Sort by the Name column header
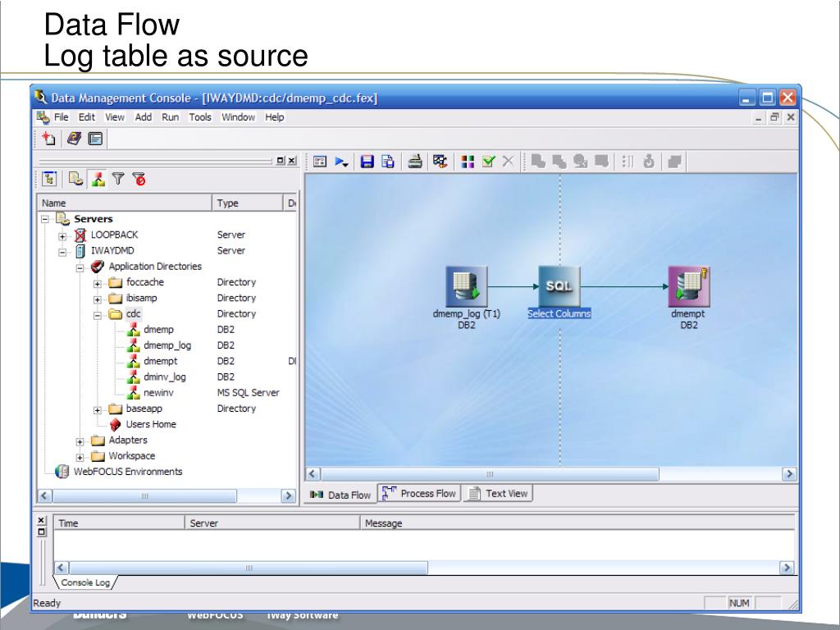Viewport: 840px width, 630px height. point(125,203)
